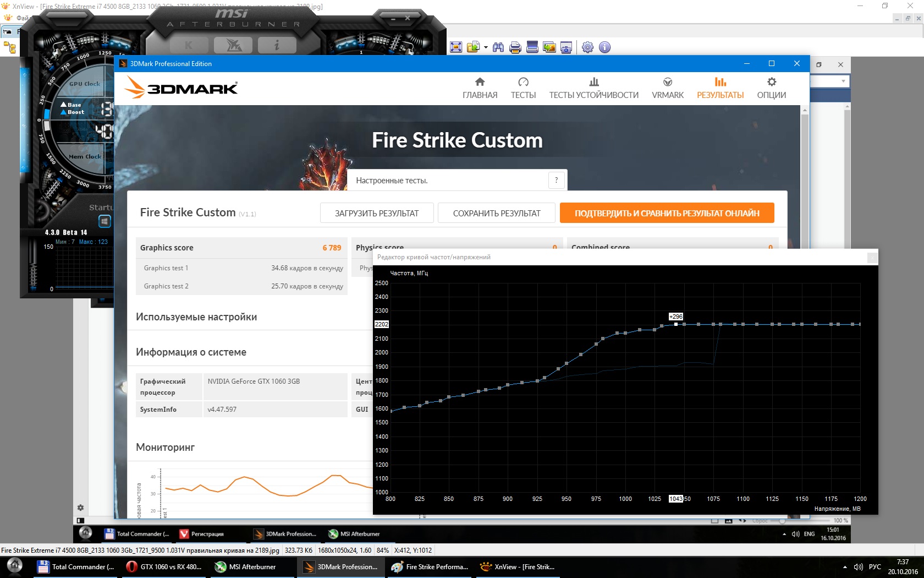Click MSI Afterburner jet-plane logo button
This screenshot has height=578, width=924.
pos(233,45)
